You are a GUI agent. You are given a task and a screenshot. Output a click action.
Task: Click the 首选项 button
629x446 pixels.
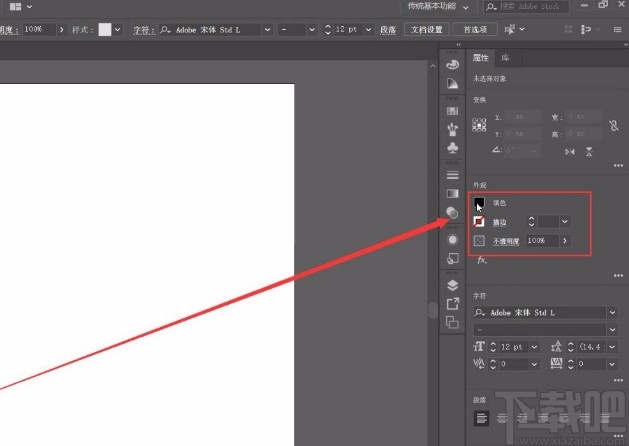coord(475,30)
